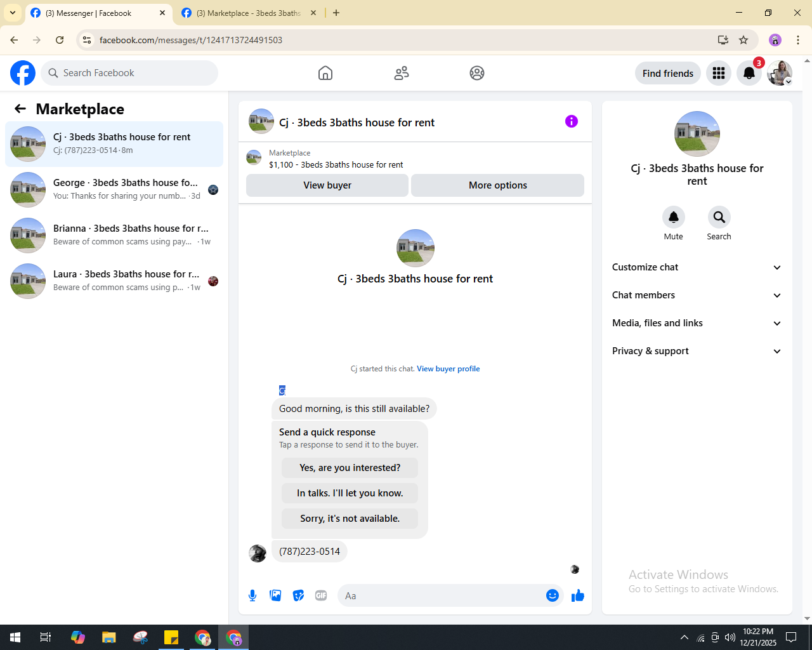Open the Groups icon in top navigation
The width and height of the screenshot is (812, 650).
tap(477, 73)
